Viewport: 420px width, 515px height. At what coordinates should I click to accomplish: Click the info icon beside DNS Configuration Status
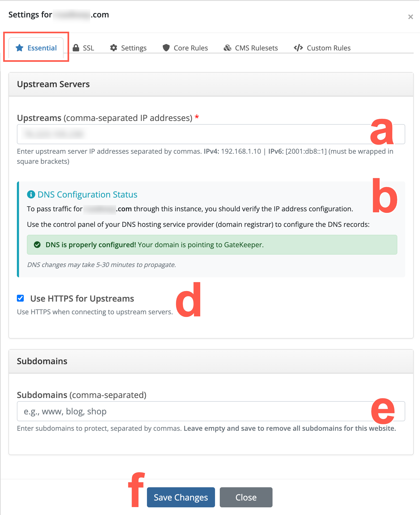(x=31, y=194)
